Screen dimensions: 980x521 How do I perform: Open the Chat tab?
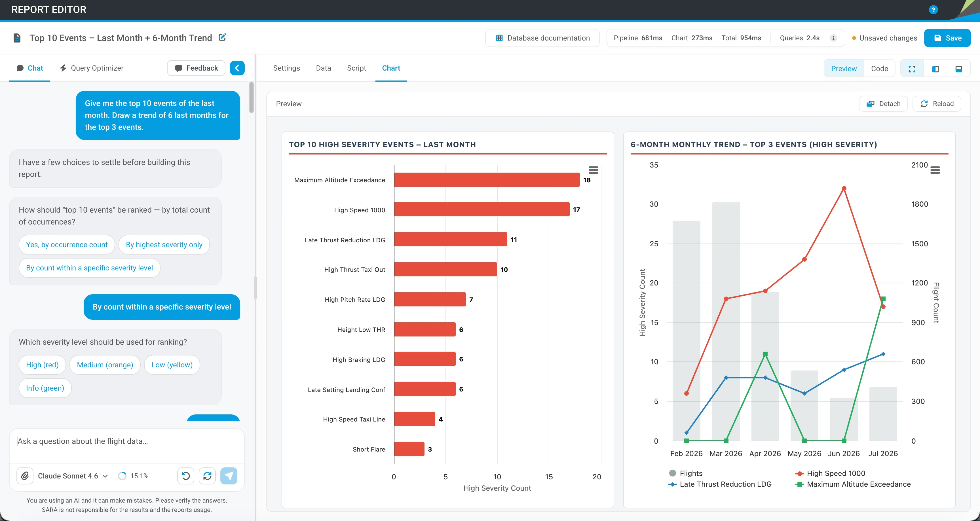pyautogui.click(x=30, y=68)
